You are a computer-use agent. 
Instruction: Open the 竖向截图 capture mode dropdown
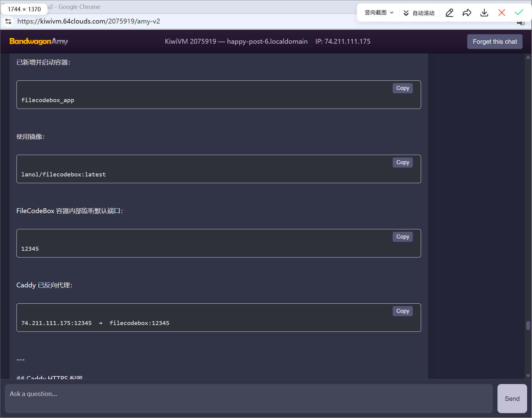(379, 13)
